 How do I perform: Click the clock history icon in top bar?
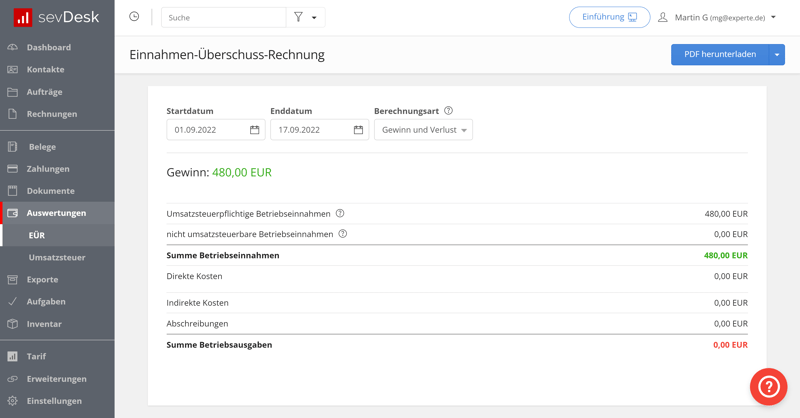tap(134, 17)
